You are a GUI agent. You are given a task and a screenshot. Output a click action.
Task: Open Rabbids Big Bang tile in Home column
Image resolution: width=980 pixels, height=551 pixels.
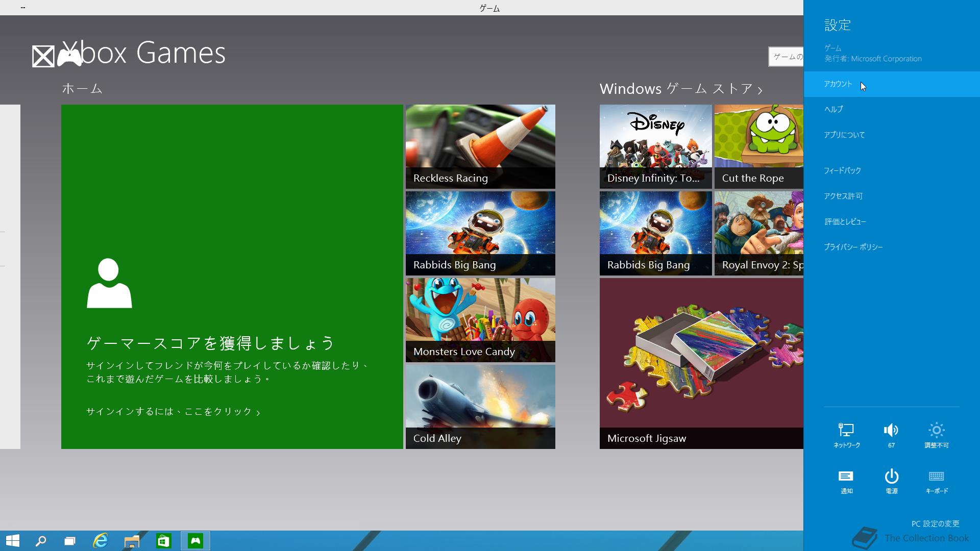click(x=480, y=233)
